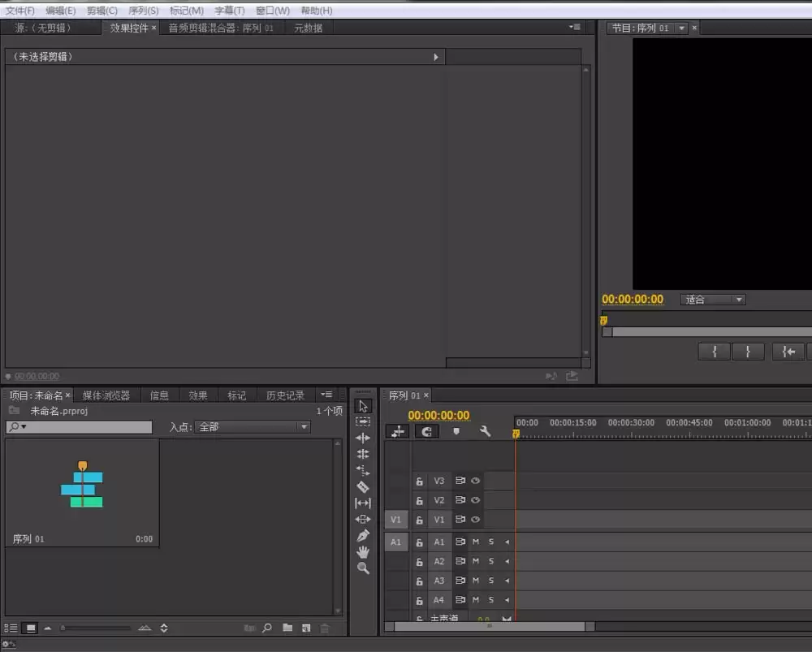812x652 pixels.
Task: Toggle lock on track V2
Action: pyautogui.click(x=420, y=501)
